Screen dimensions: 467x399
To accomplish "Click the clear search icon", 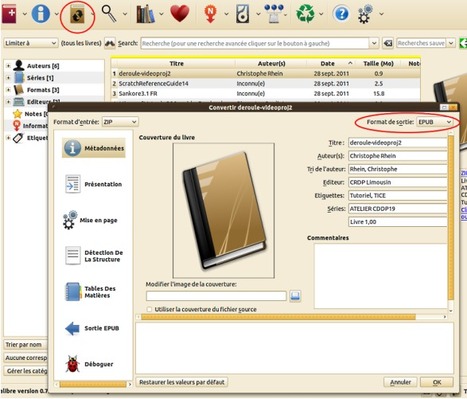I will point(388,43).
